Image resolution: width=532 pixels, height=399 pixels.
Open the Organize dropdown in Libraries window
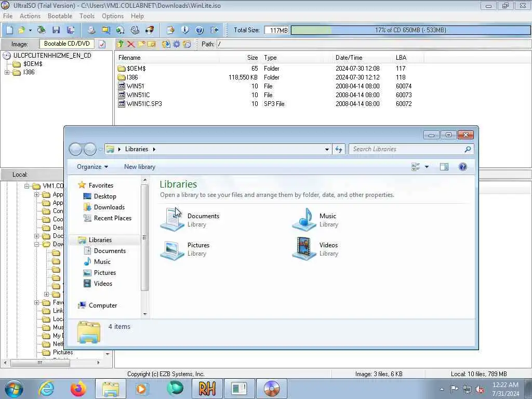click(92, 167)
